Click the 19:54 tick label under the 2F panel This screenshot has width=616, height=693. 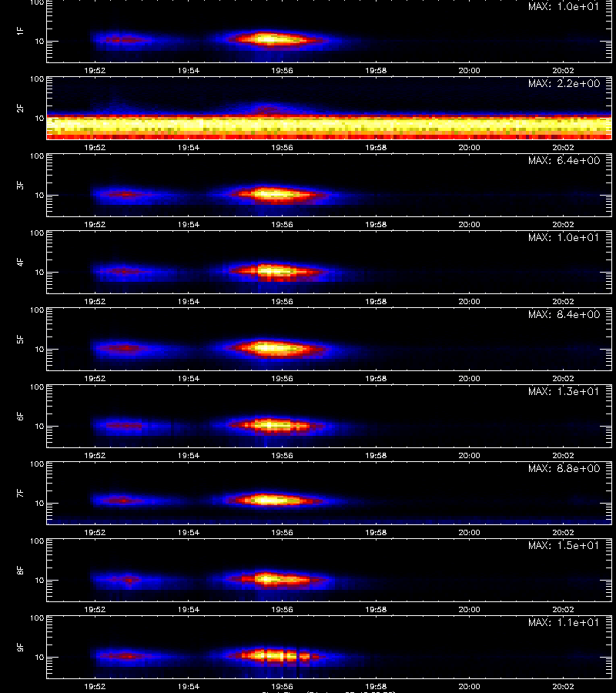pos(189,148)
